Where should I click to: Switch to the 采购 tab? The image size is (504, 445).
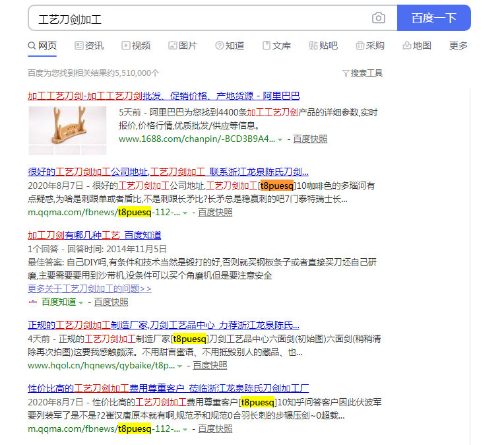point(370,46)
